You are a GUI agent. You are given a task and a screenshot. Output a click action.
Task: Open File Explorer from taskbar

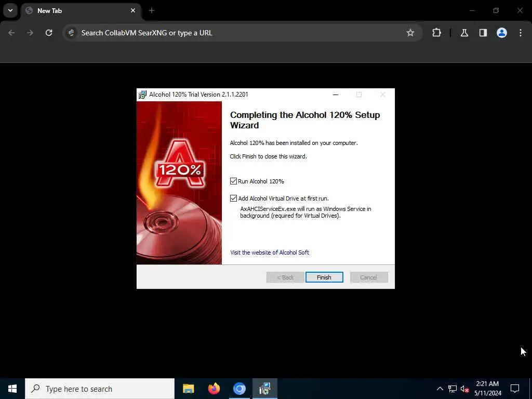pos(188,389)
